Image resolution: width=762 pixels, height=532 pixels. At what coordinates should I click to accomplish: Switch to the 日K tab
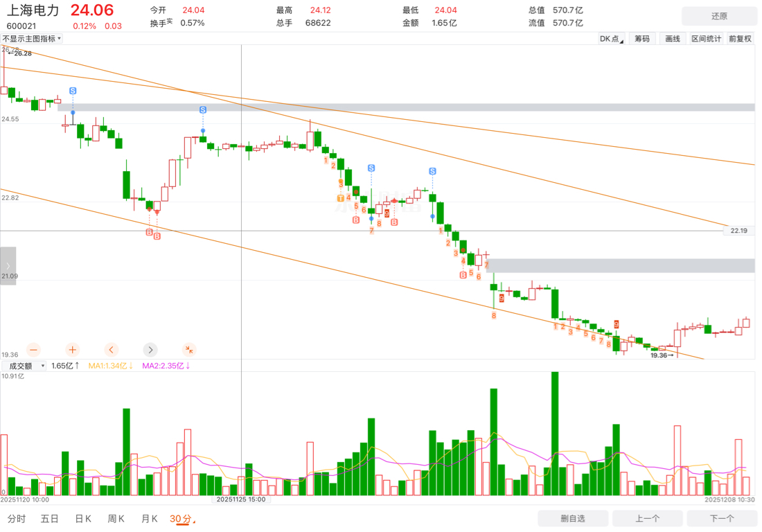[83, 519]
